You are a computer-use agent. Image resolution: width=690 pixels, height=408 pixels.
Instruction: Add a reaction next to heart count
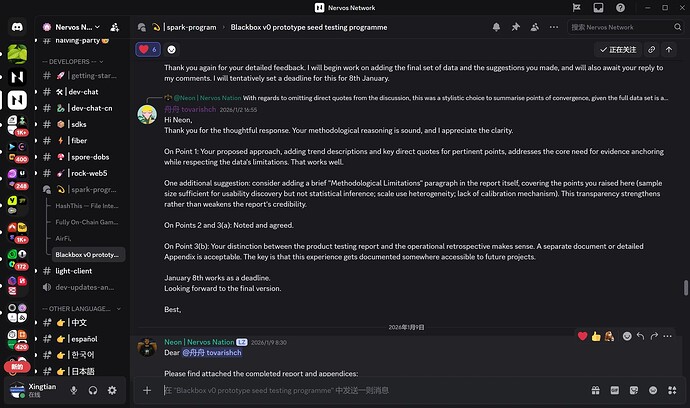[x=171, y=48]
